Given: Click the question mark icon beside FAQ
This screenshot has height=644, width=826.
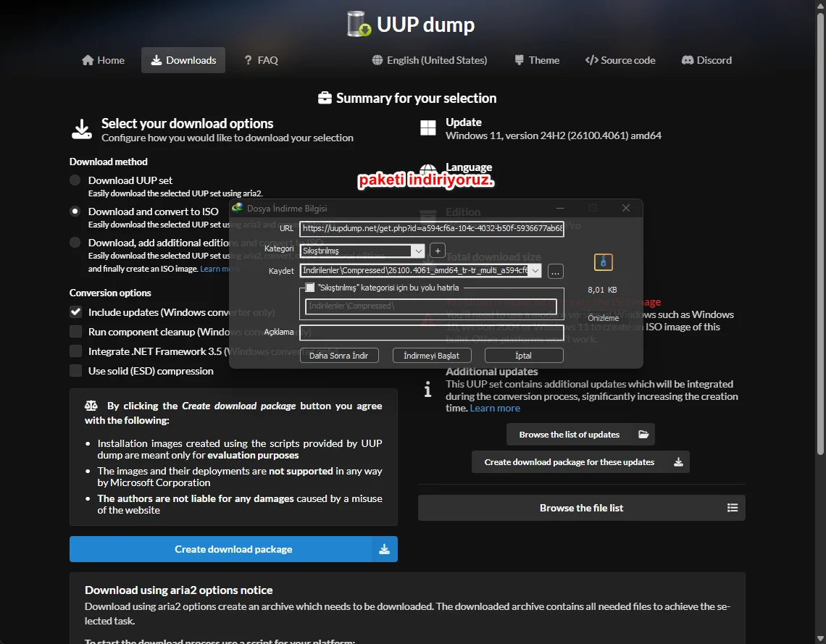Looking at the screenshot, I should click(248, 60).
